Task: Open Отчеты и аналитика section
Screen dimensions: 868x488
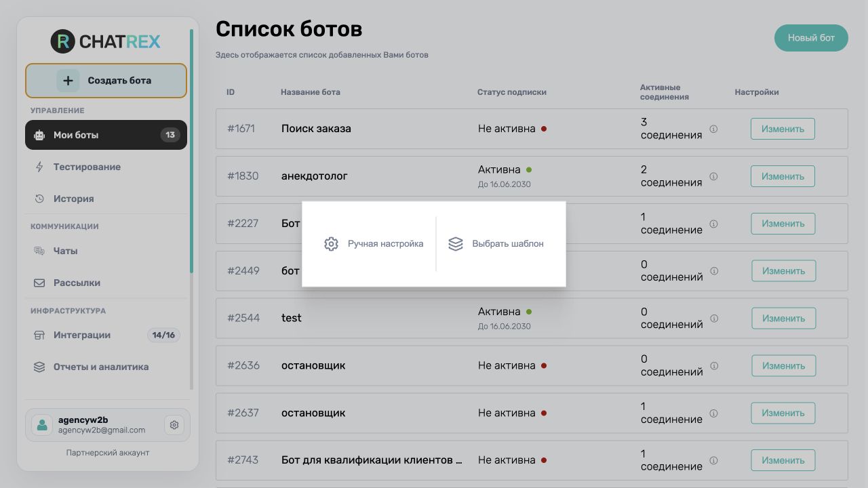Action: pyautogui.click(x=106, y=367)
